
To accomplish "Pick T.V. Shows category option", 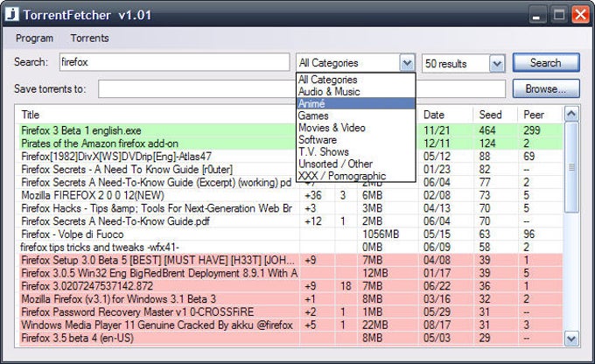I will [x=355, y=151].
